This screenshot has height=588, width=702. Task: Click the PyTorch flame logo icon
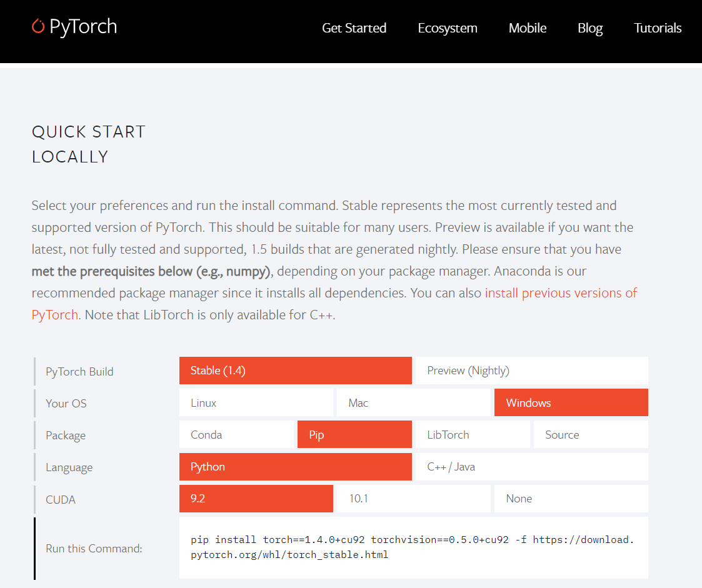coord(38,27)
